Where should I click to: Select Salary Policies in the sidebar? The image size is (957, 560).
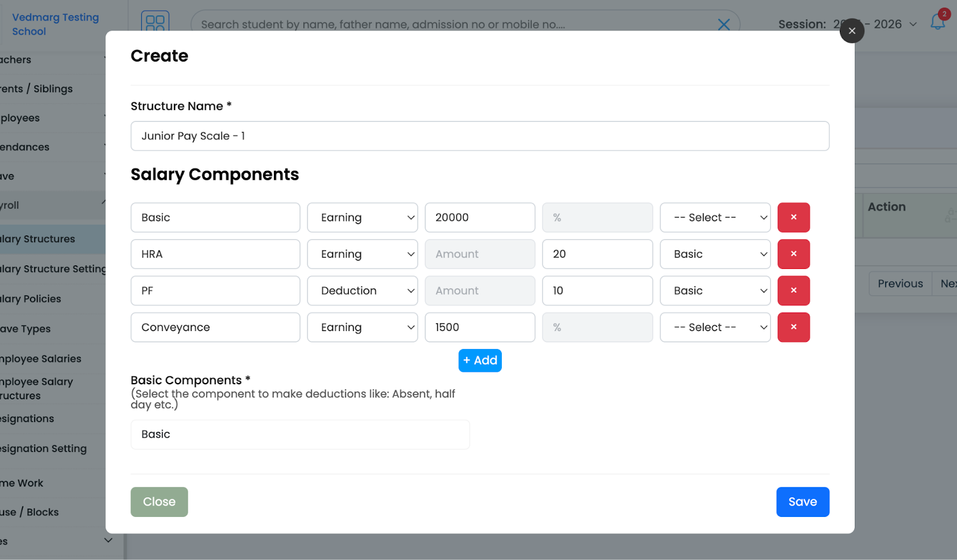pyautogui.click(x=30, y=298)
